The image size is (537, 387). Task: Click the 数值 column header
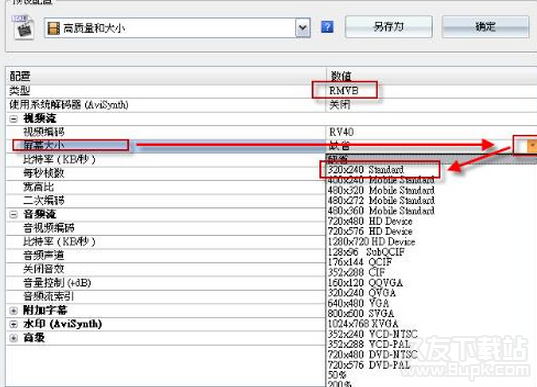coord(432,76)
